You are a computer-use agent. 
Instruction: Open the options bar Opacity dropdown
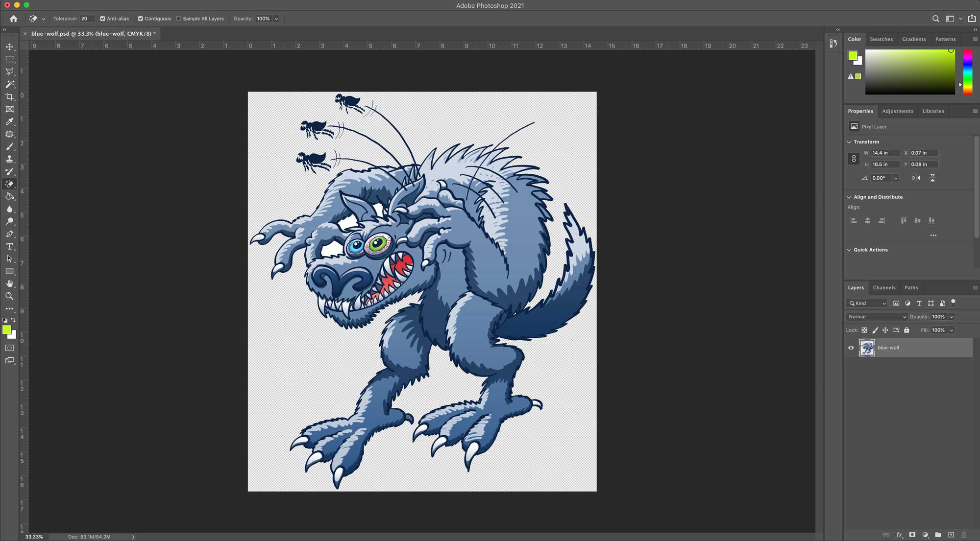[x=276, y=19]
